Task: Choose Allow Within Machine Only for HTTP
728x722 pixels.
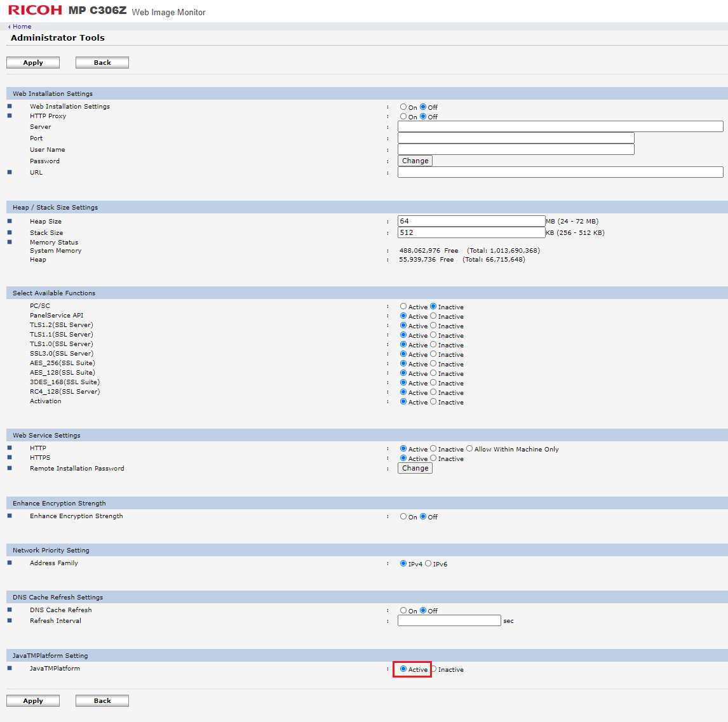Action: click(469, 449)
